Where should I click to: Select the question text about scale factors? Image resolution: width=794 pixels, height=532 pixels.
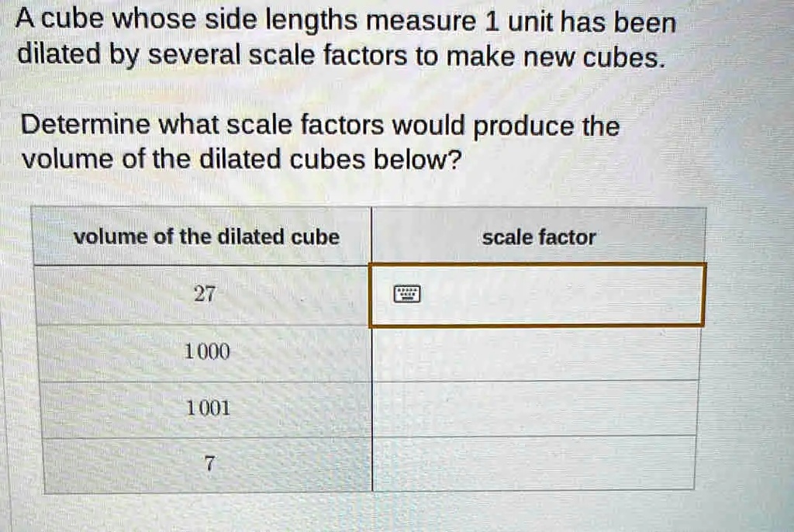[319, 142]
